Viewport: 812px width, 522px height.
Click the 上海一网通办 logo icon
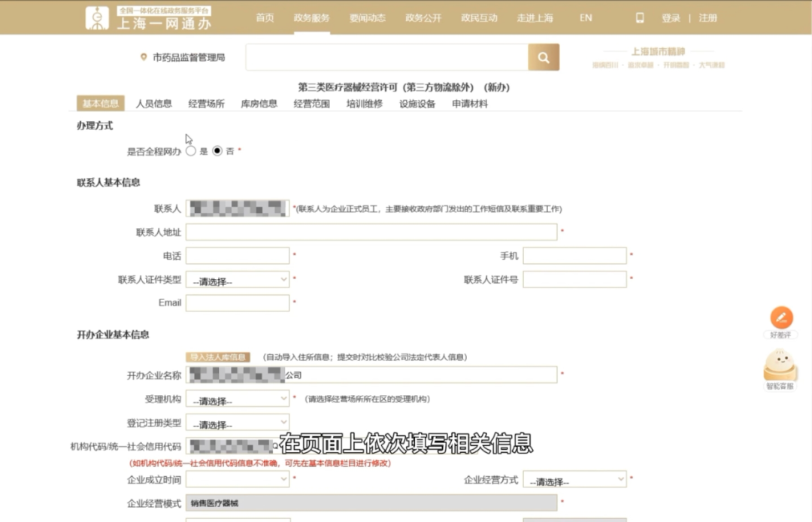coord(97,18)
